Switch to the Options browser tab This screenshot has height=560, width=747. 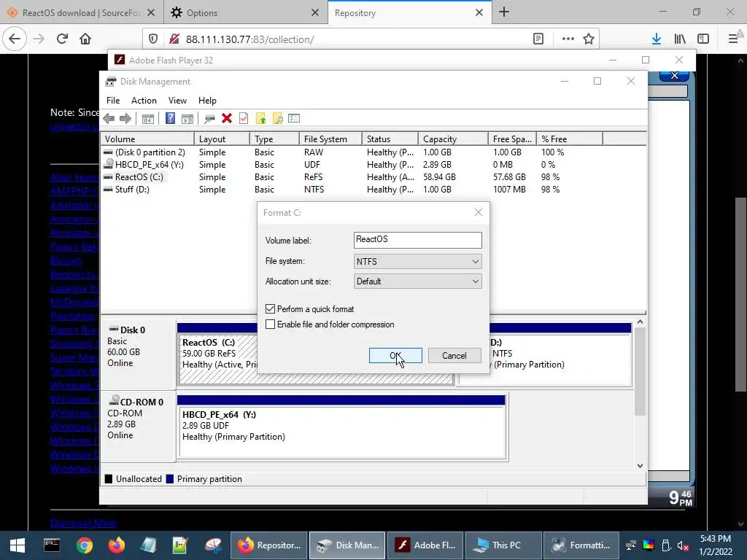[x=245, y=13]
